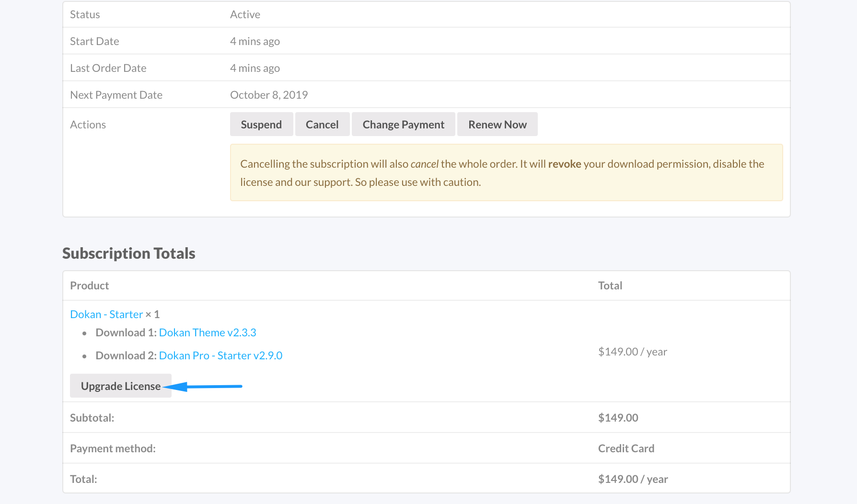Select the $149.00 / year product price
The height and width of the screenshot is (504, 857).
point(633,352)
